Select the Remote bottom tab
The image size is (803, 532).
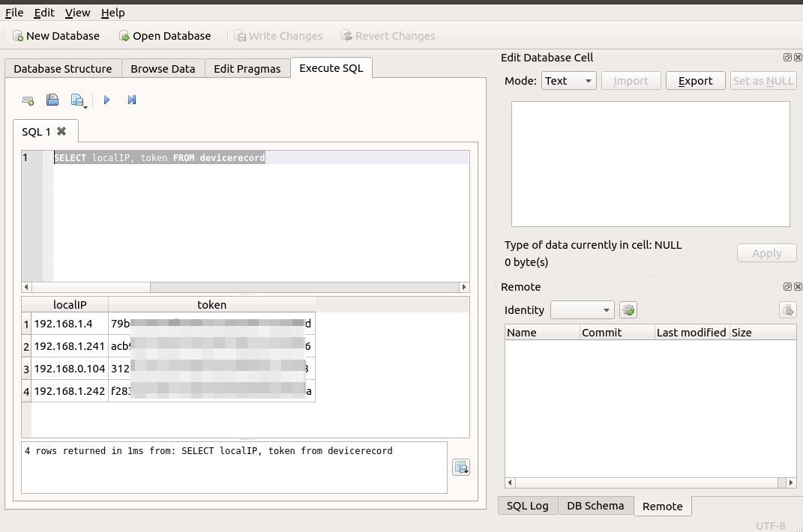663,507
